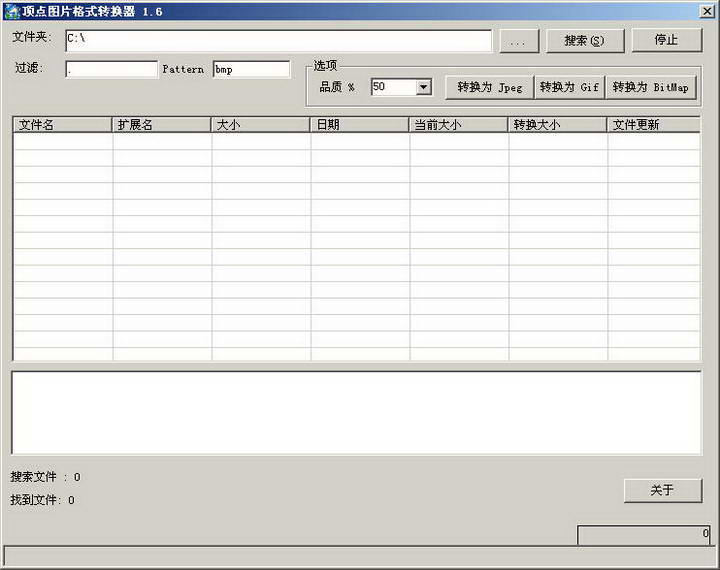
Task: Click 转换为 Jpeg button
Action: click(489, 87)
